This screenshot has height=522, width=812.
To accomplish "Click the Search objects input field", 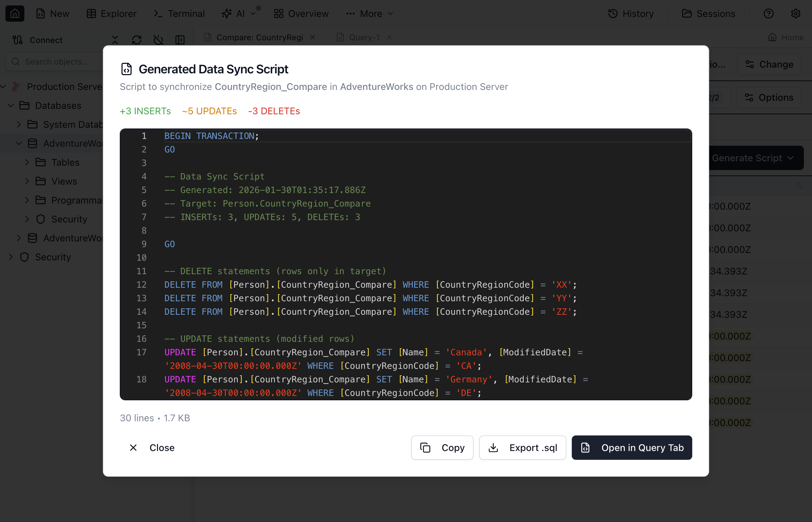I will coord(57,62).
